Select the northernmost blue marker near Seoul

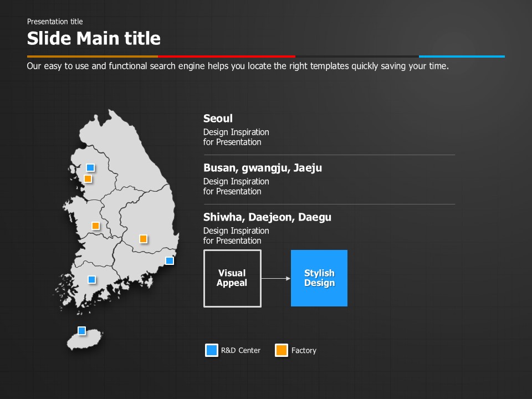[x=90, y=167]
